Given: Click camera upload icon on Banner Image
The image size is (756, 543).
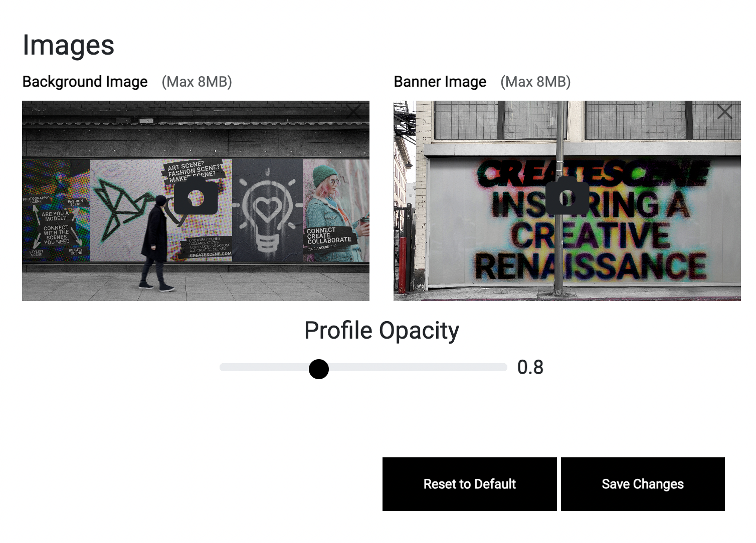Looking at the screenshot, I should click(x=567, y=197).
